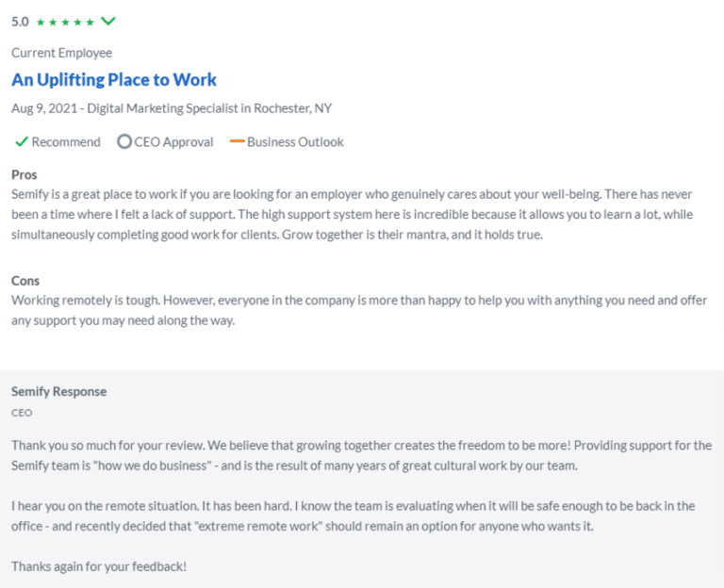Click the first green rating star
This screenshot has height=588, width=724.
pos(41,22)
